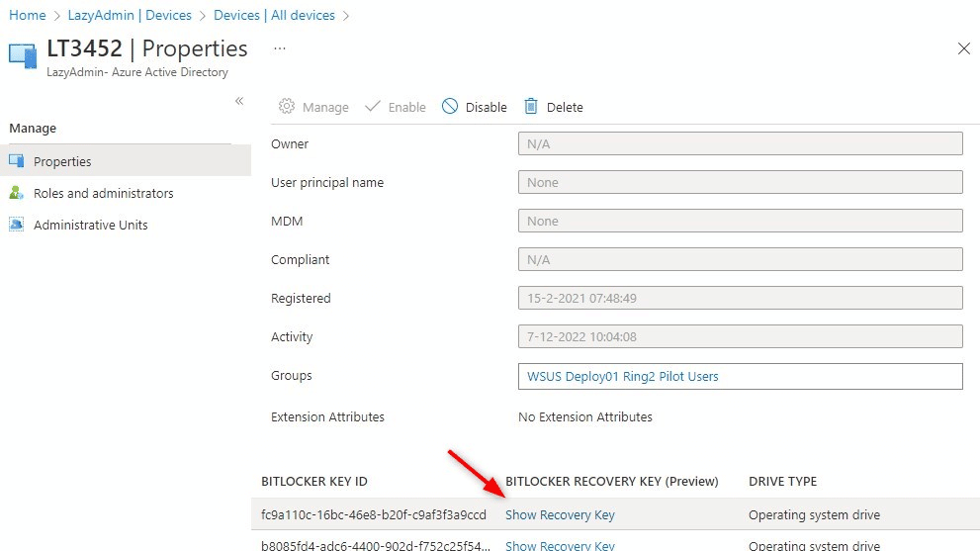The image size is (980, 551).
Task: Click LazyAdmin- Azure Active Directory subtitle
Action: (x=137, y=72)
